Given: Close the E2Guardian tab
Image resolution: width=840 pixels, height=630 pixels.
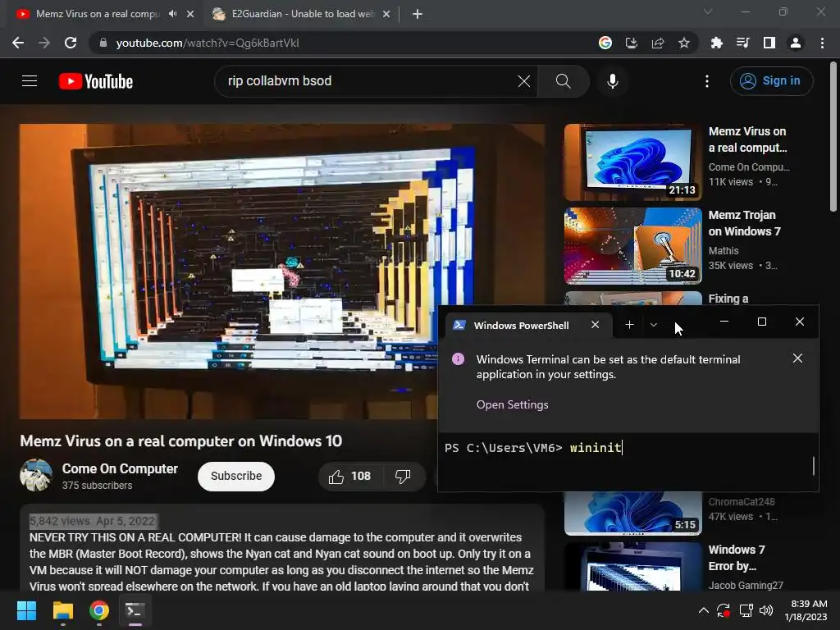Looking at the screenshot, I should (x=386, y=14).
